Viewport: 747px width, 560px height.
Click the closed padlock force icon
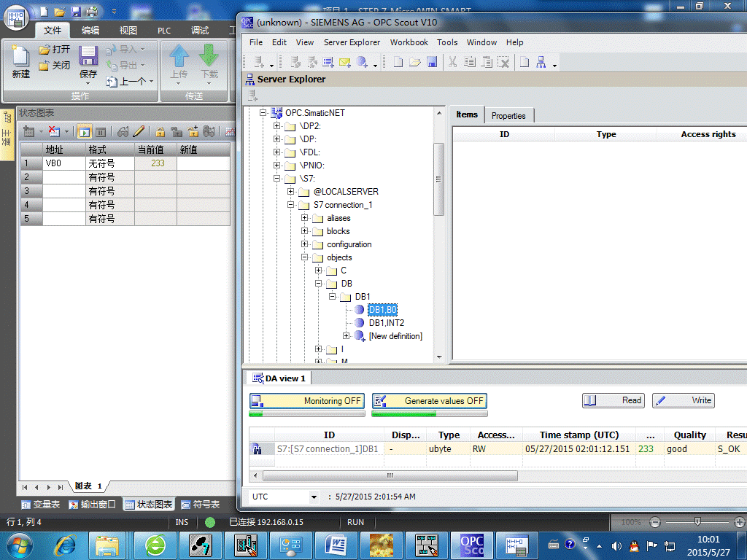pos(160,132)
